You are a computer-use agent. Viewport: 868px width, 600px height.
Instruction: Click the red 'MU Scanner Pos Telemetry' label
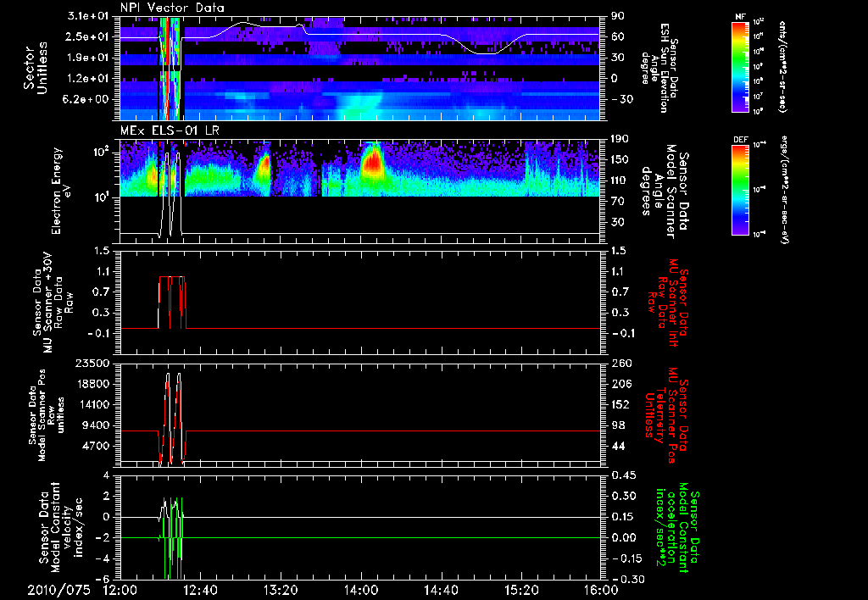point(667,415)
